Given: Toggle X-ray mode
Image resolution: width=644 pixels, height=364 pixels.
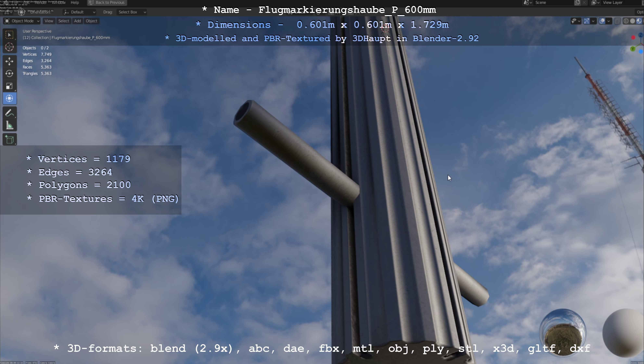Looking at the screenshot, I should tap(618, 21).
